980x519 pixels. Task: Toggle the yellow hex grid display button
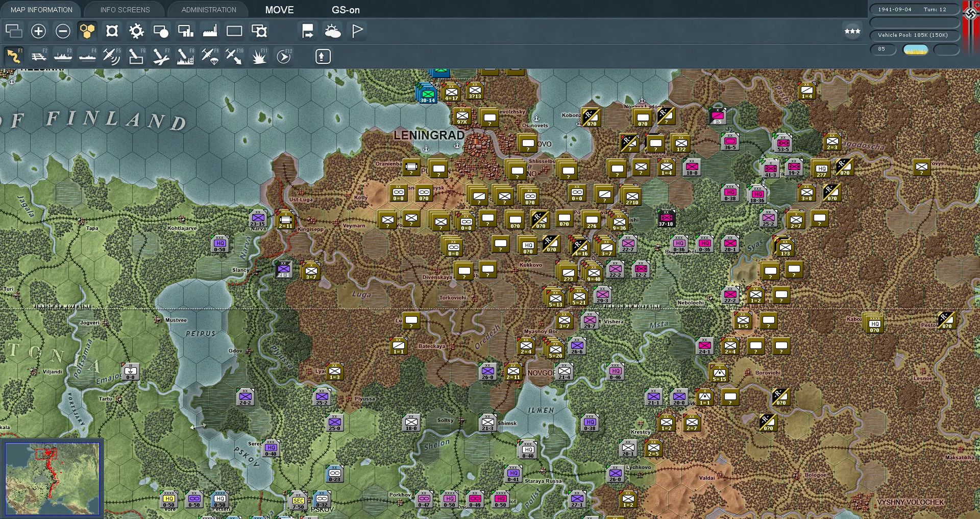(x=87, y=31)
